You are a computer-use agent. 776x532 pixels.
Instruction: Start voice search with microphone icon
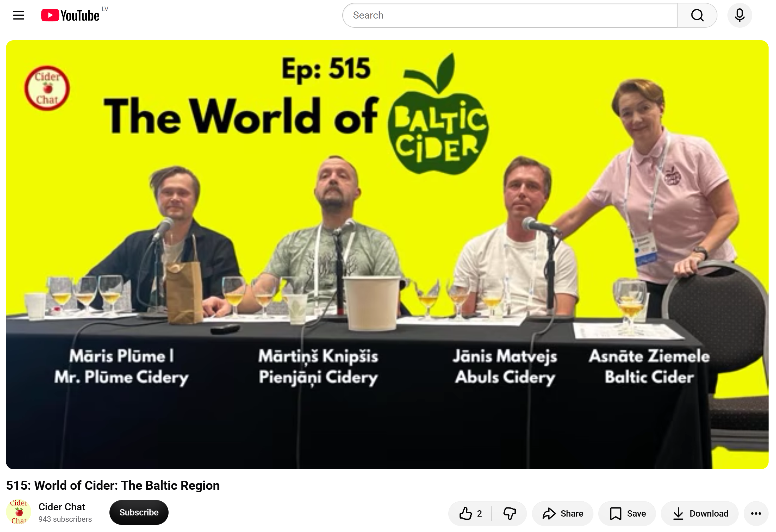[x=740, y=15]
